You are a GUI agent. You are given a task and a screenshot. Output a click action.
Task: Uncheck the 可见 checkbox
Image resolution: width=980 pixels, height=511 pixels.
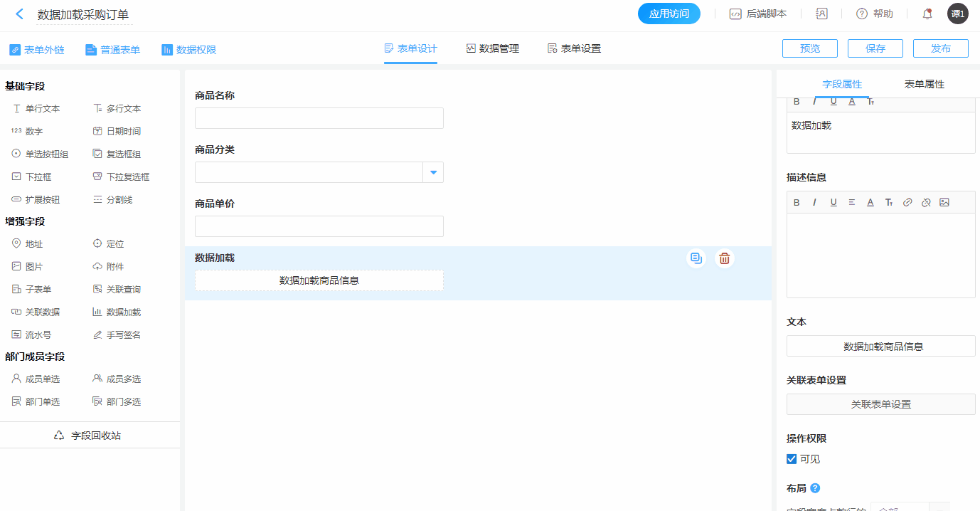[792, 459]
